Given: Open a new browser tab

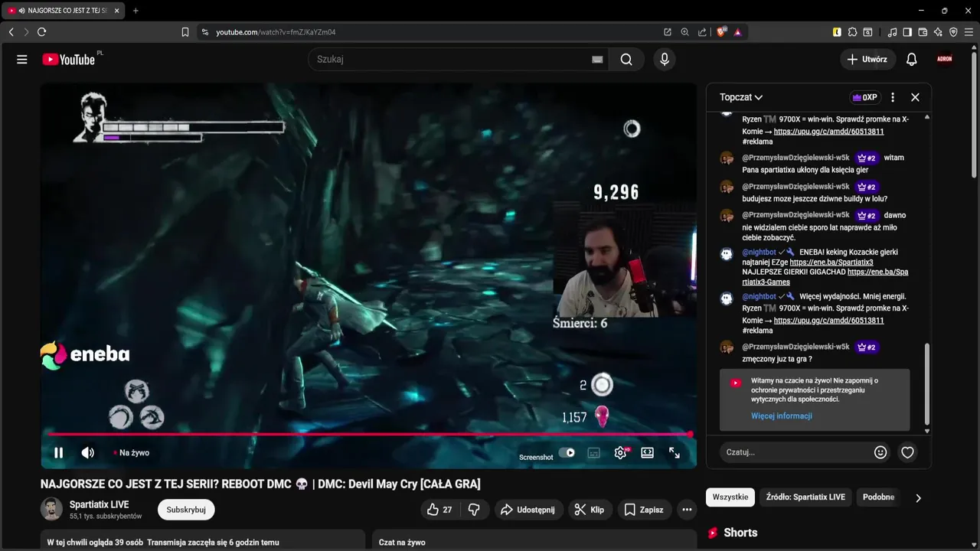Looking at the screenshot, I should coord(136,11).
